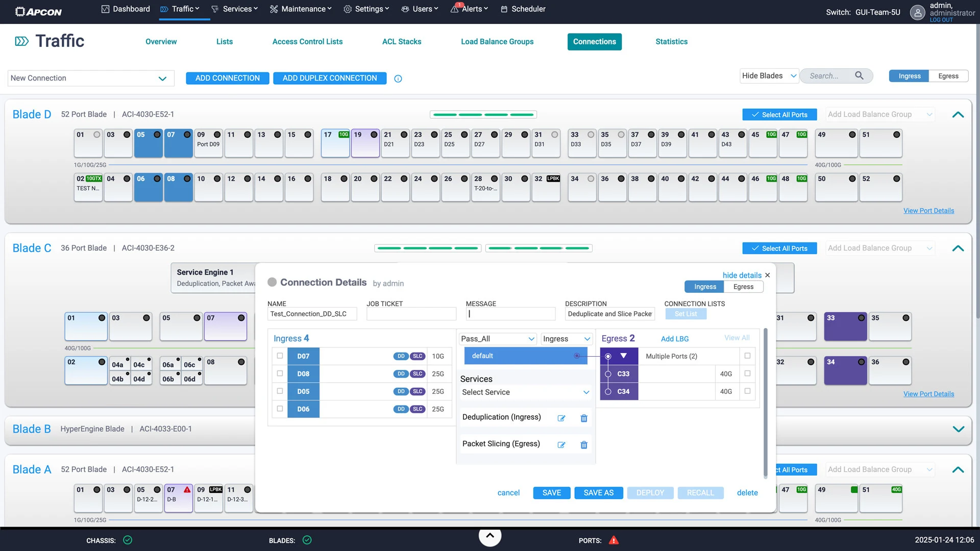Edit the Deduplication (Ingress) service
980x551 pixels.
(561, 418)
